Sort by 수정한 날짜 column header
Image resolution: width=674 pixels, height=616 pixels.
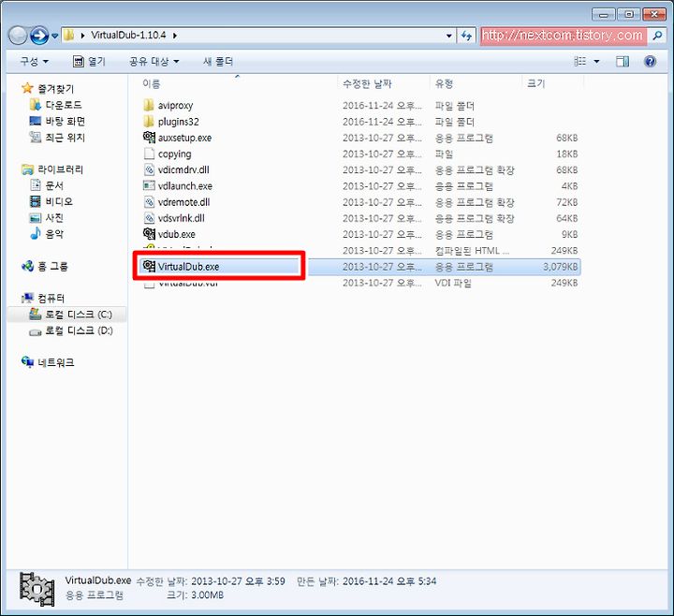click(367, 84)
